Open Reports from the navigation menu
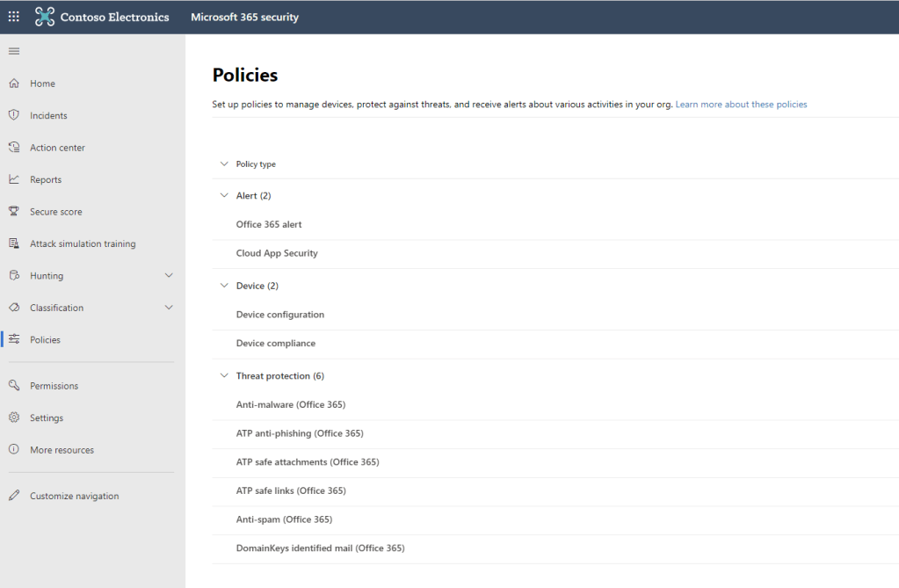Viewport: 899px width, 588px height. click(x=46, y=179)
